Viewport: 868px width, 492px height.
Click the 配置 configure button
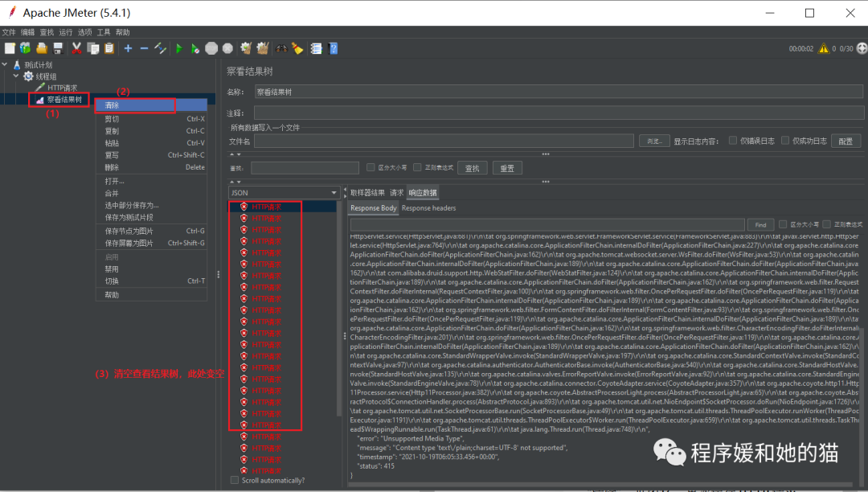pyautogui.click(x=845, y=141)
